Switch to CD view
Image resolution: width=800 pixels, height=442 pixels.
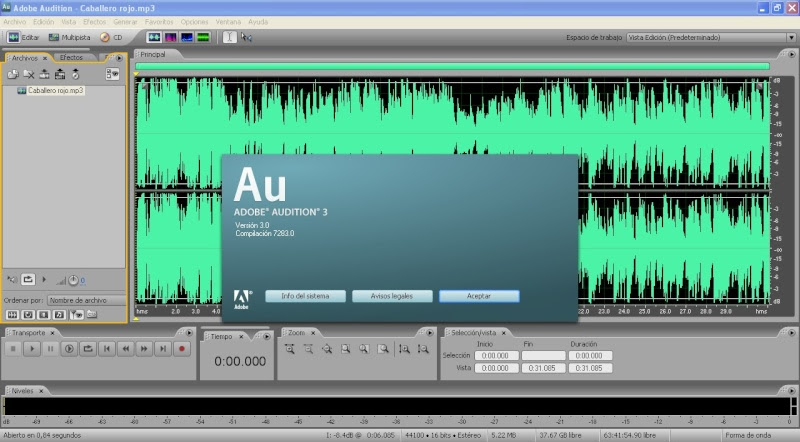pos(111,37)
